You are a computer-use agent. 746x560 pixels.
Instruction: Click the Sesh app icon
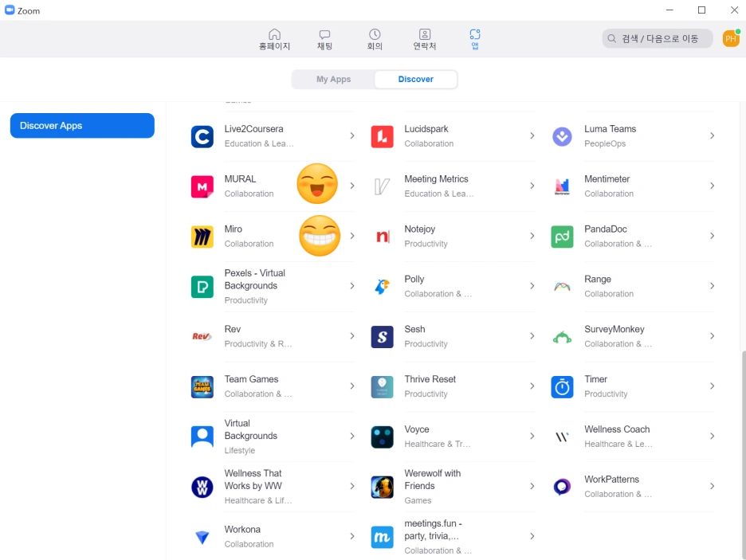[x=382, y=337]
